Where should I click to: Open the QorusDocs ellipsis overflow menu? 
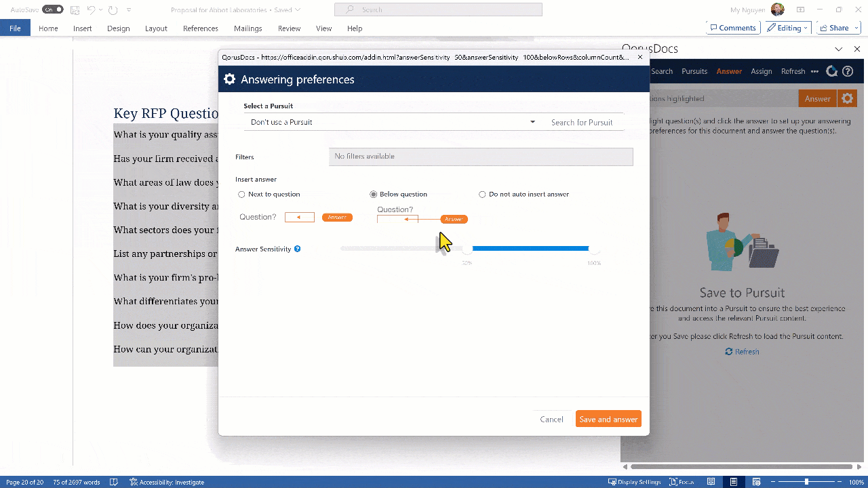[814, 70]
